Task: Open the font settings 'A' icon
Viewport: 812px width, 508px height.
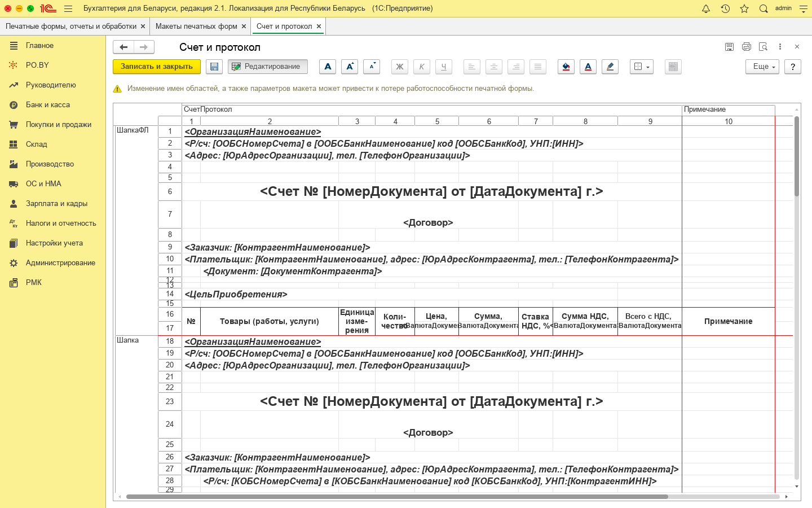Action: (328, 67)
